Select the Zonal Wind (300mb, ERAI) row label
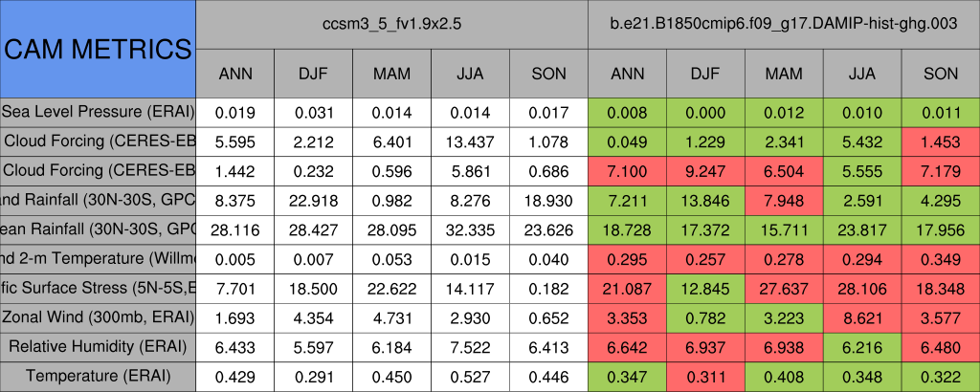Image resolution: width=980 pixels, height=392 pixels. [98, 317]
